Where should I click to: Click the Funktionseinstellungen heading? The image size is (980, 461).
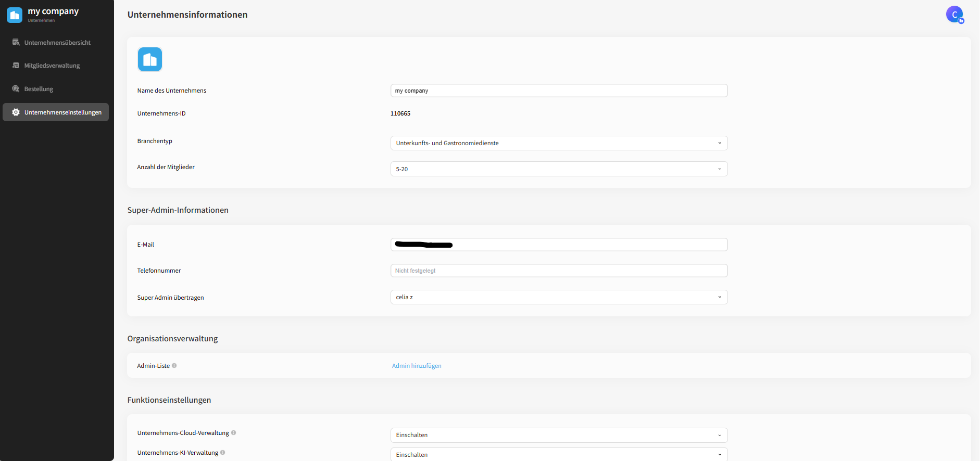169,400
